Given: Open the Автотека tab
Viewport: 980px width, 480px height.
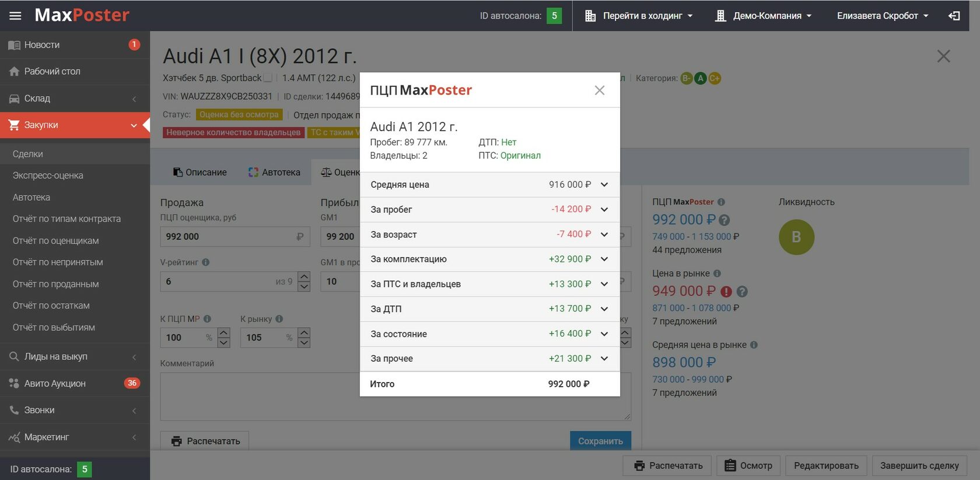Looking at the screenshot, I should click(x=274, y=172).
